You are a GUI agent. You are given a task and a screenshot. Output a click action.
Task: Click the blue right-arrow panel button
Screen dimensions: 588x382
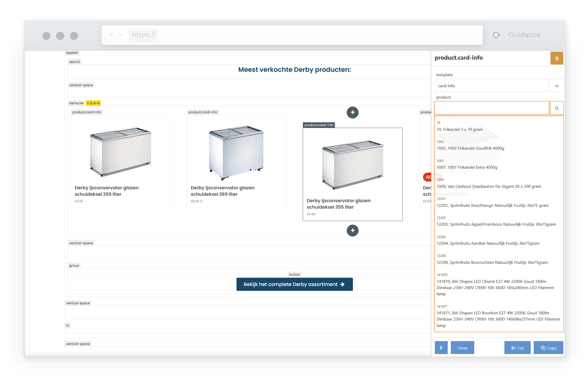(x=441, y=348)
